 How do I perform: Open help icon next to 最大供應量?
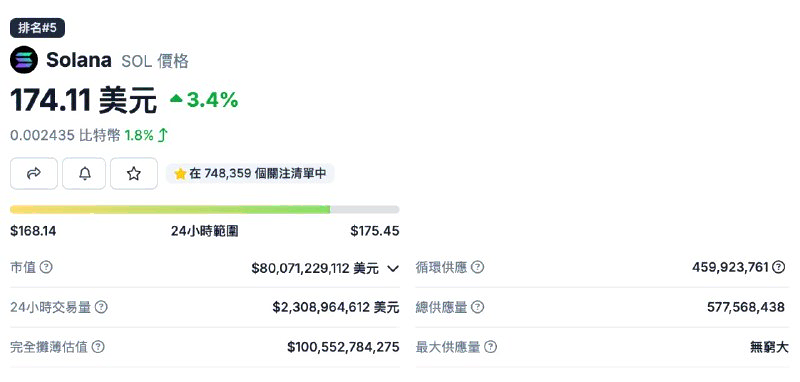click(x=490, y=347)
